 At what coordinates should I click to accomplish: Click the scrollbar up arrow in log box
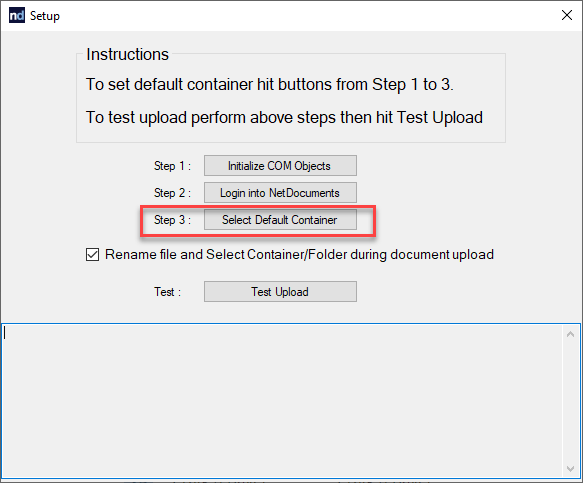(x=570, y=334)
